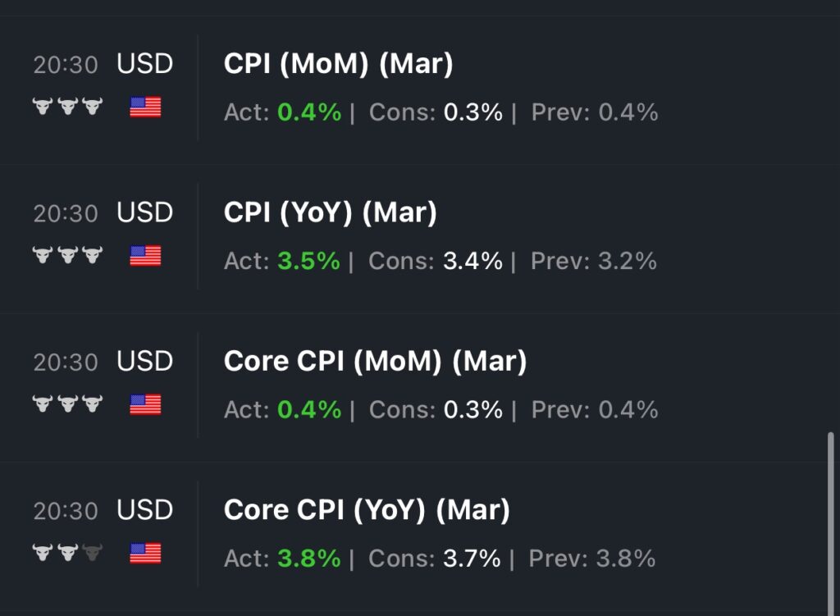Open the CPI (MoM) (Mar) event
840x616 pixels.
pyautogui.click(x=338, y=65)
